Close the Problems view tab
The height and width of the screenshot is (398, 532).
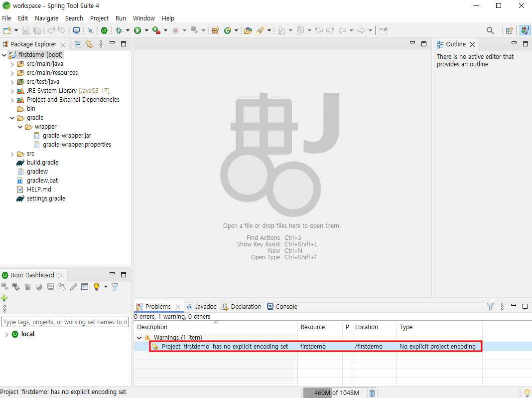coord(177,307)
